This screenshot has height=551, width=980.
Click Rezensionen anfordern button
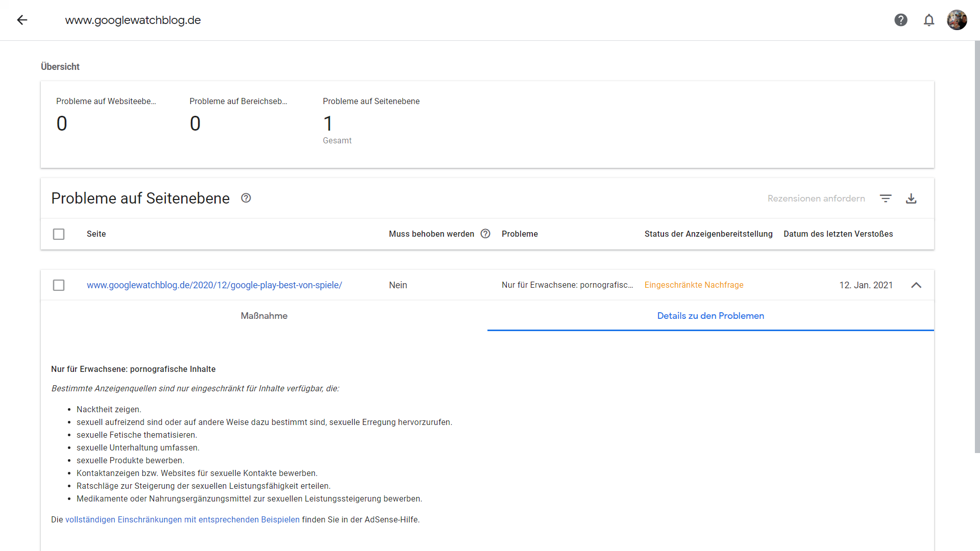coord(816,198)
